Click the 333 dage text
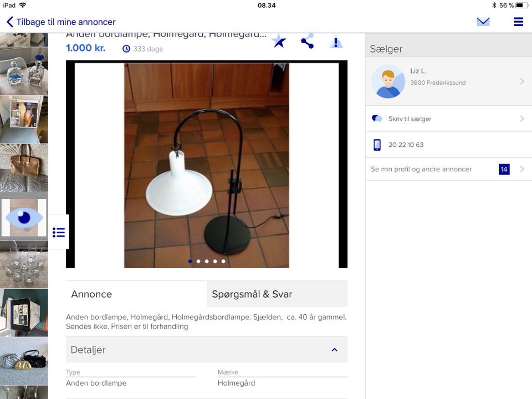 click(x=149, y=49)
